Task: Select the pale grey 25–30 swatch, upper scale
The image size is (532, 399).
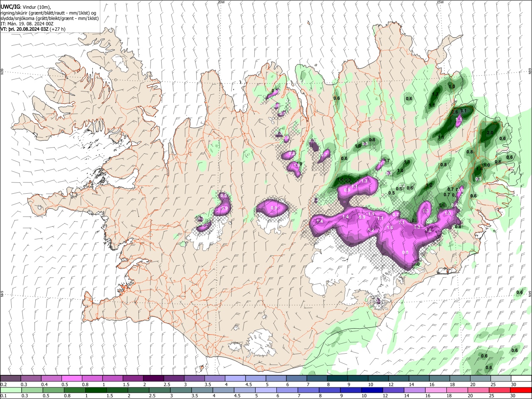Action: click(501, 379)
